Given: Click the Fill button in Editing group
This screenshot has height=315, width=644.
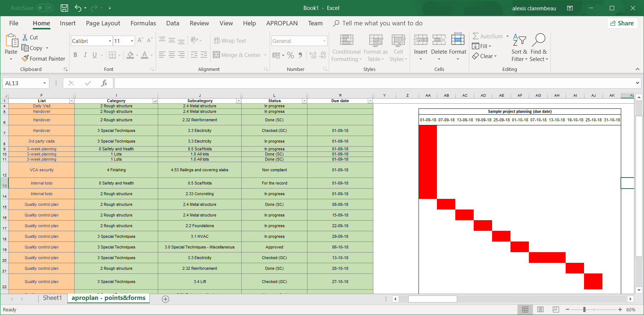Looking at the screenshot, I should coord(482,46).
